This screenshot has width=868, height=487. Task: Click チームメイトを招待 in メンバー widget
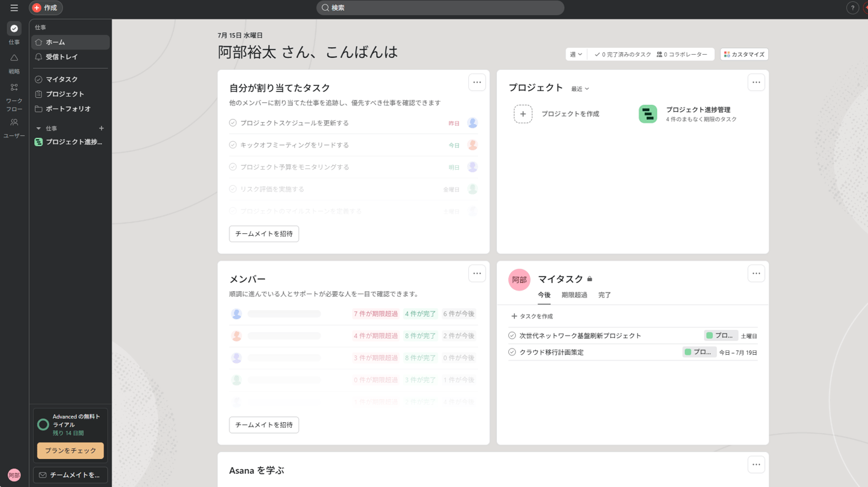point(264,425)
